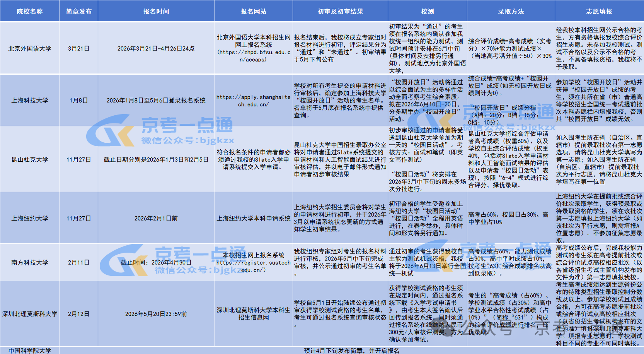Open the apply.shanghaitech.edu.cn website link
Viewport: 644px width, 354px height.
point(254,101)
